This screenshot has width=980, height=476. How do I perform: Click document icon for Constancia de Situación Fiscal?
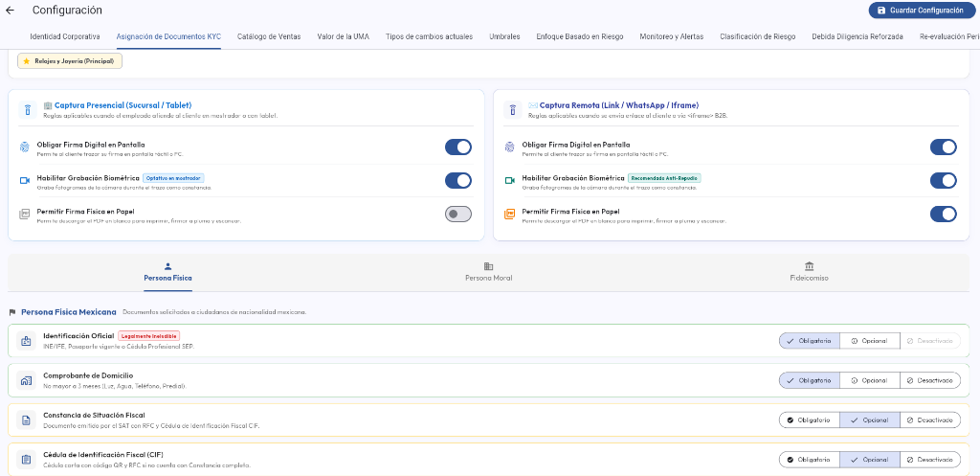click(26, 419)
